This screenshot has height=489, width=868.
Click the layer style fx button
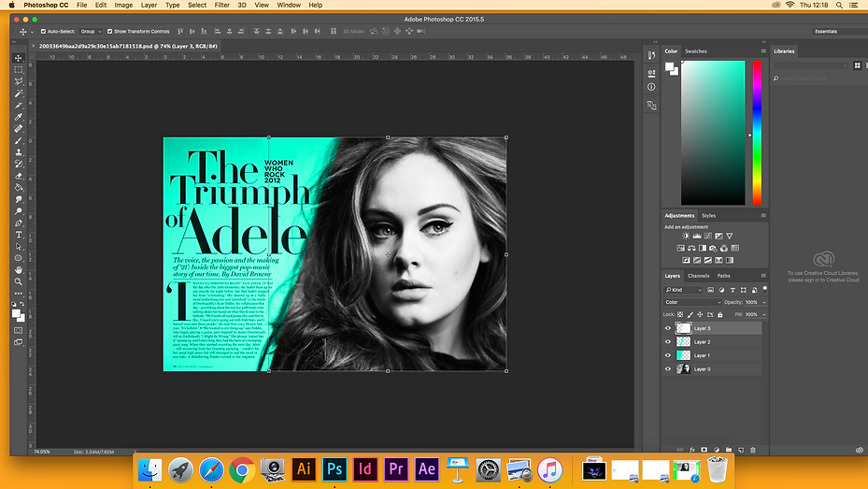(692, 450)
